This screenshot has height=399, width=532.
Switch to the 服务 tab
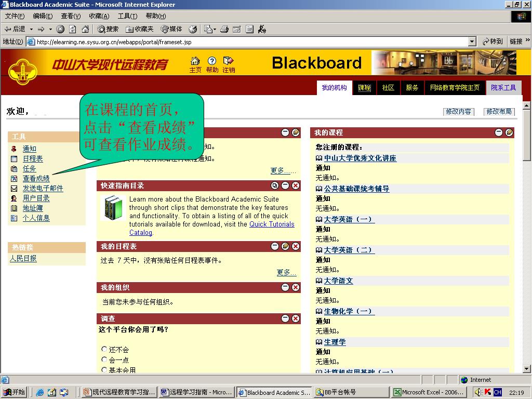[412, 87]
